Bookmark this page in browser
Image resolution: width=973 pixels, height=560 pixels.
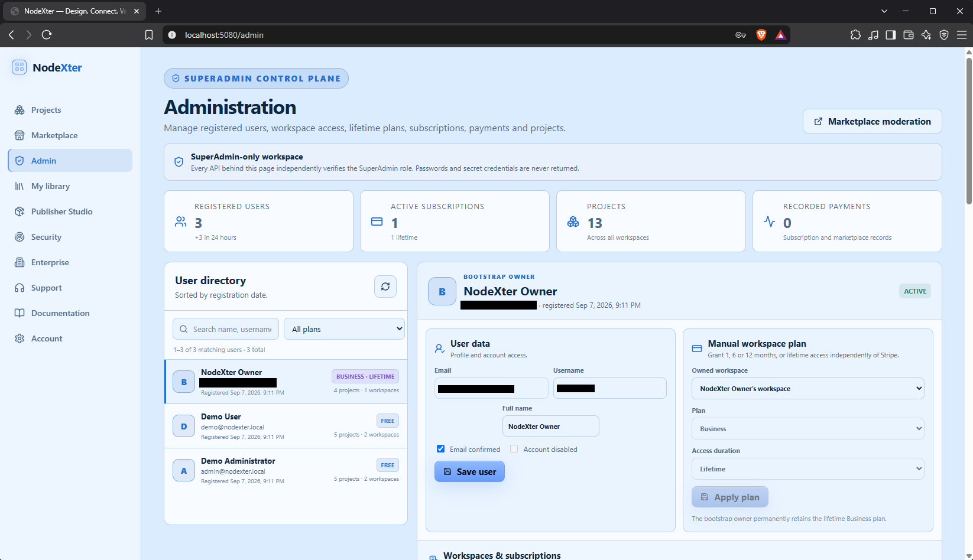[149, 35]
